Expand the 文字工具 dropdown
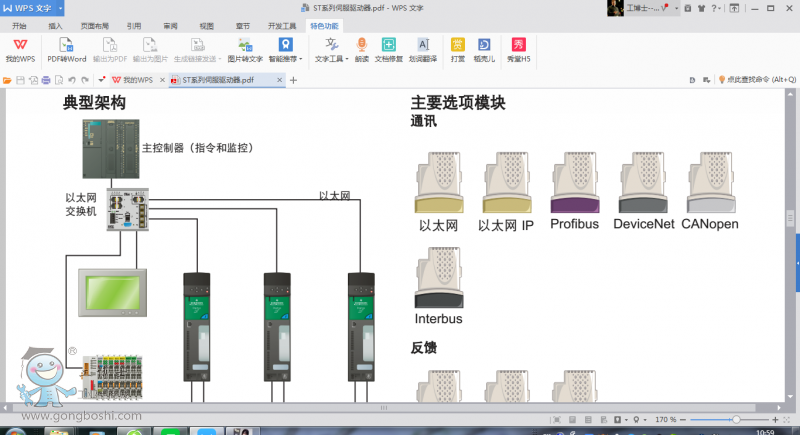 331,59
